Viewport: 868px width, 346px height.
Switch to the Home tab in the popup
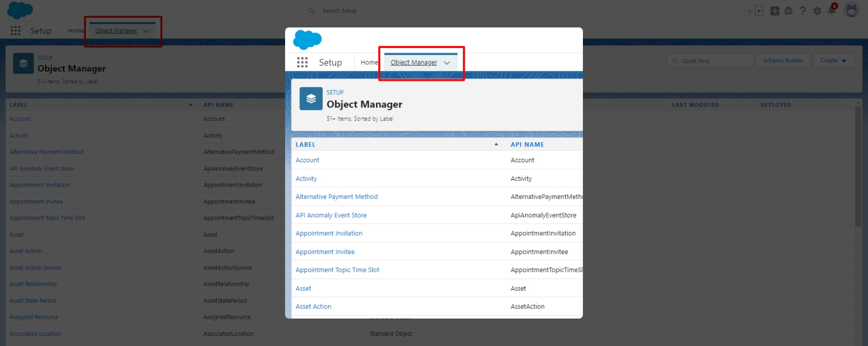click(x=369, y=62)
